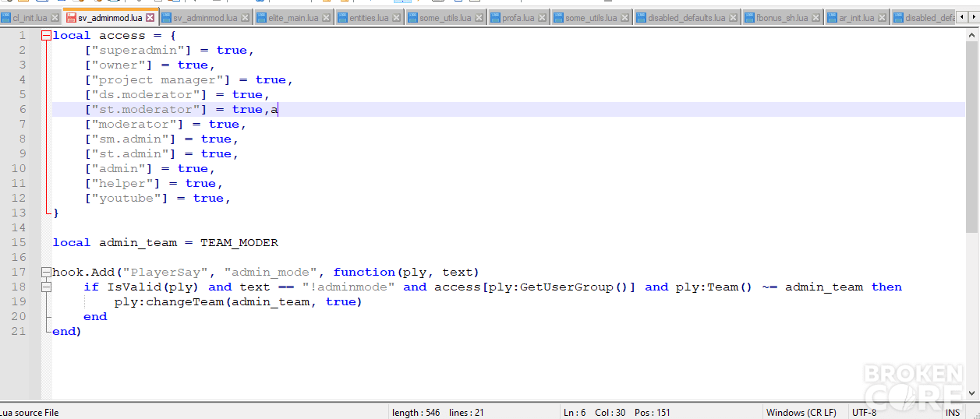
Task: Switch to the elite_main.lua tab
Action: click(293, 18)
